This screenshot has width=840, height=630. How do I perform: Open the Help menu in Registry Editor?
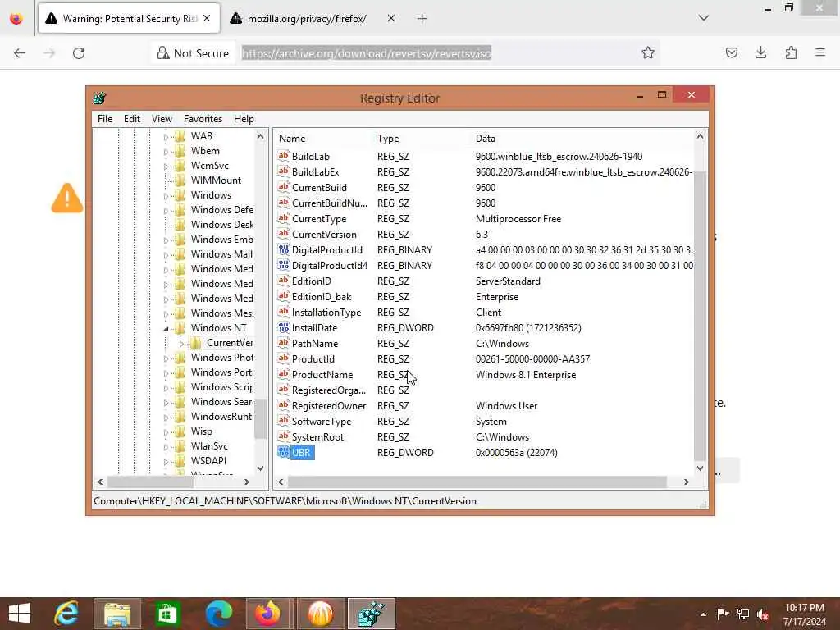(x=244, y=119)
